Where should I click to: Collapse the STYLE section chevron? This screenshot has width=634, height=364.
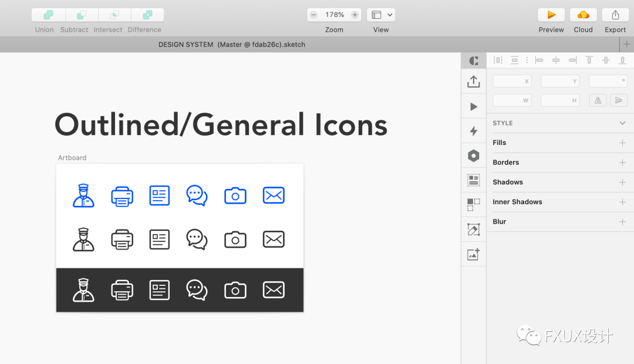622,123
